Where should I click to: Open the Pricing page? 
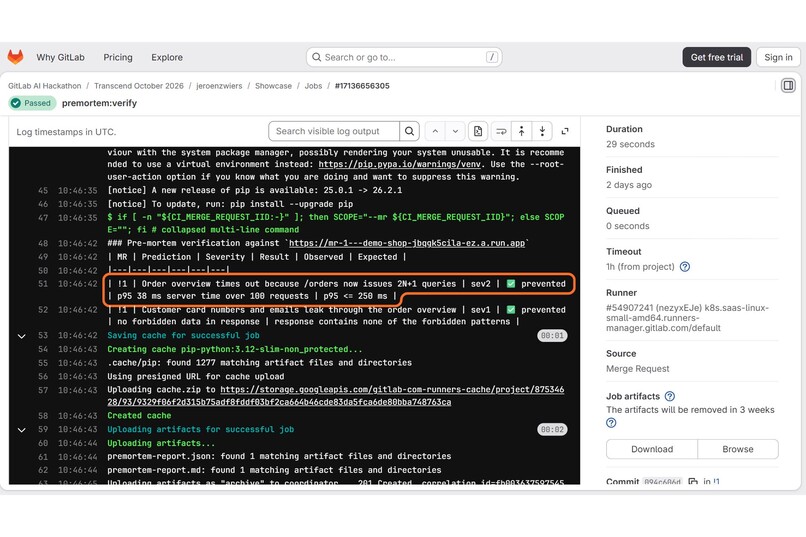point(118,58)
